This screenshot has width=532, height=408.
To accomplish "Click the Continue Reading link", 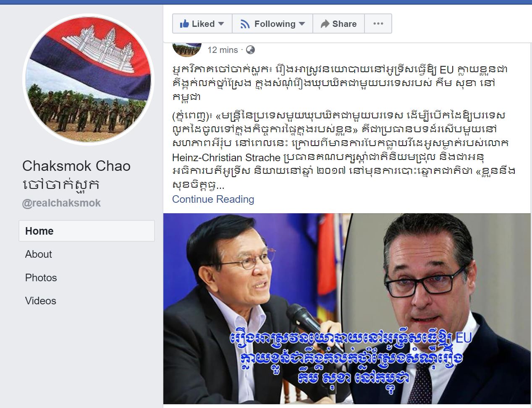I will pos(213,199).
